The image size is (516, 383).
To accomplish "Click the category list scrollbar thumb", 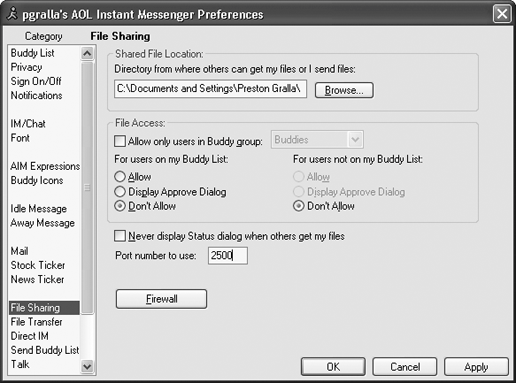I will pyautogui.click(x=87, y=187).
